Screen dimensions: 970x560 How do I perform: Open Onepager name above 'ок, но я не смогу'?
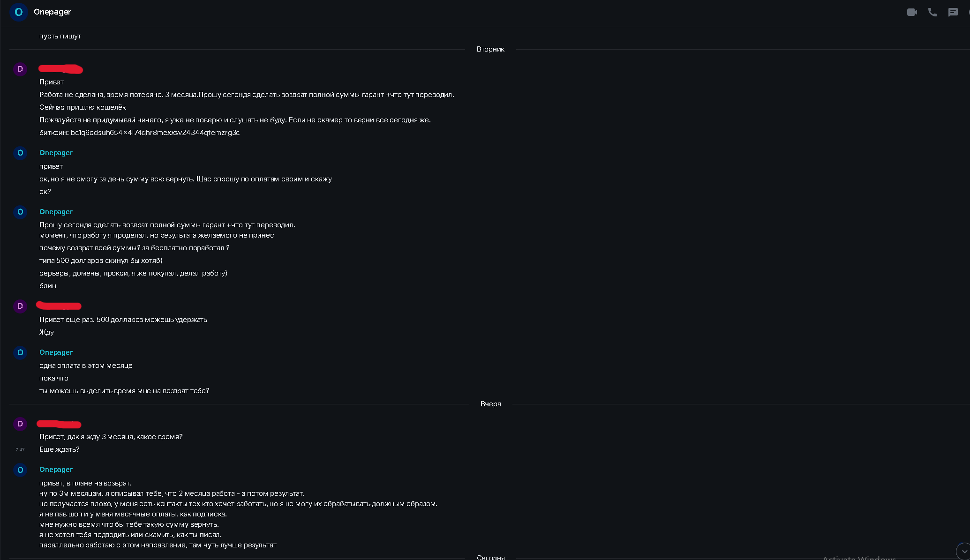(x=56, y=153)
